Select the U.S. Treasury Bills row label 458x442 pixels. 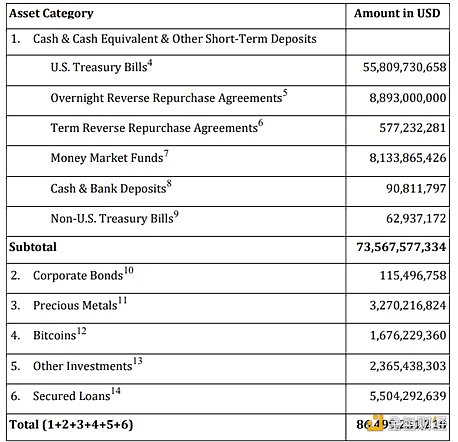point(99,67)
